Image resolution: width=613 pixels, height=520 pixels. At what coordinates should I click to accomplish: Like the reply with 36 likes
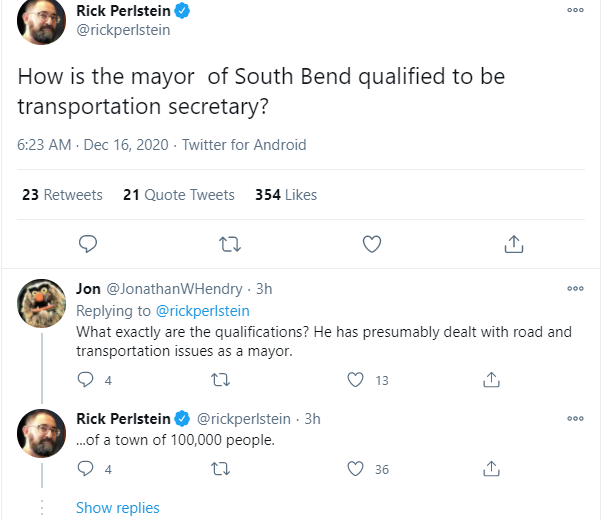[355, 468]
